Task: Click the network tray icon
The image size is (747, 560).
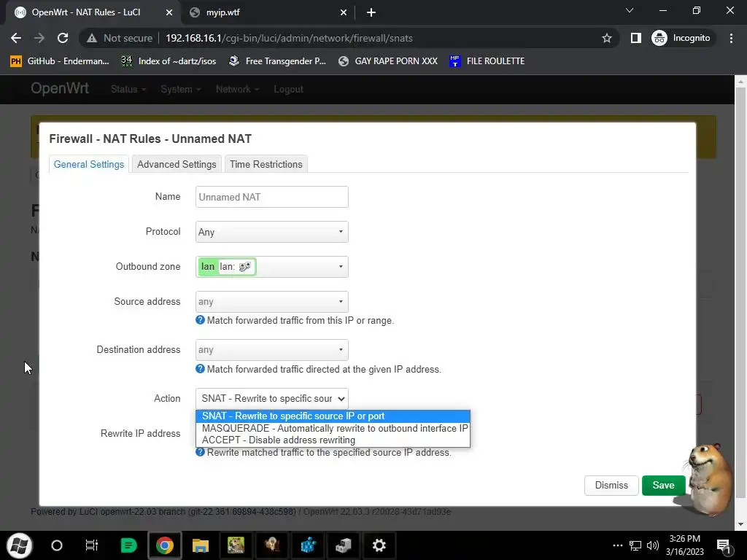Action: [x=635, y=545]
